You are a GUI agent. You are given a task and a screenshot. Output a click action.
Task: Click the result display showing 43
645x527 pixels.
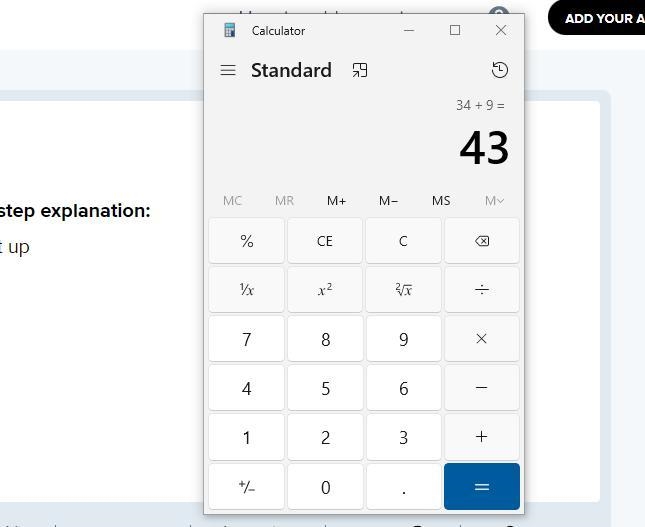(484, 147)
